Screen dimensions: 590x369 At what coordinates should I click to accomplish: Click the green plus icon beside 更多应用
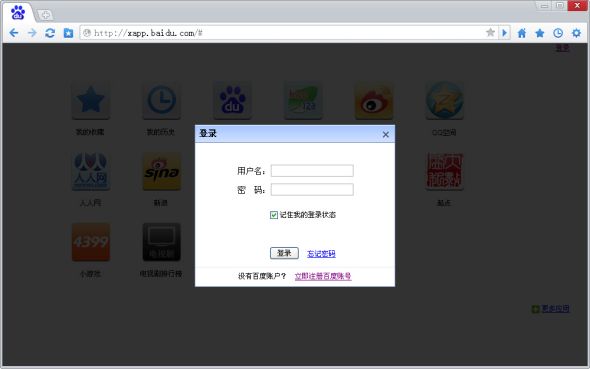(x=535, y=309)
